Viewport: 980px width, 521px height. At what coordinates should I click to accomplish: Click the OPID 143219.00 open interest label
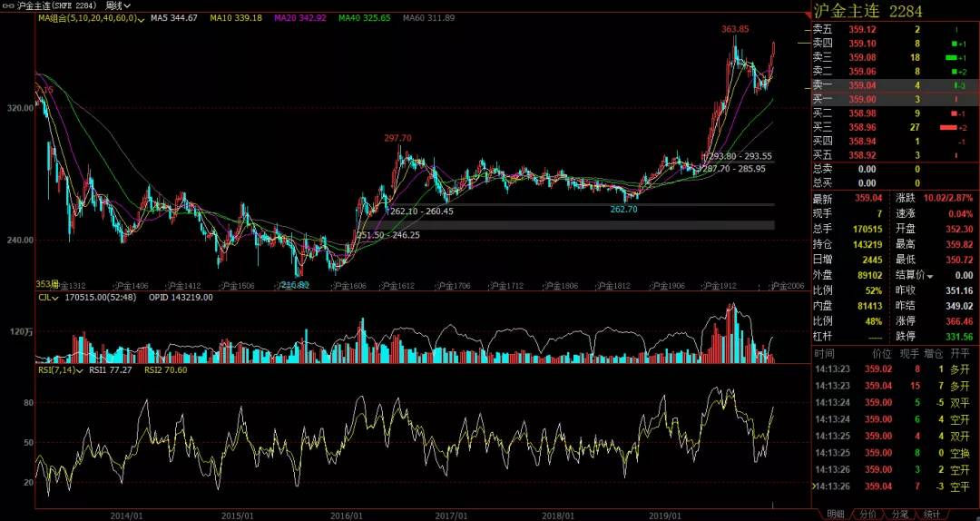coord(181,298)
